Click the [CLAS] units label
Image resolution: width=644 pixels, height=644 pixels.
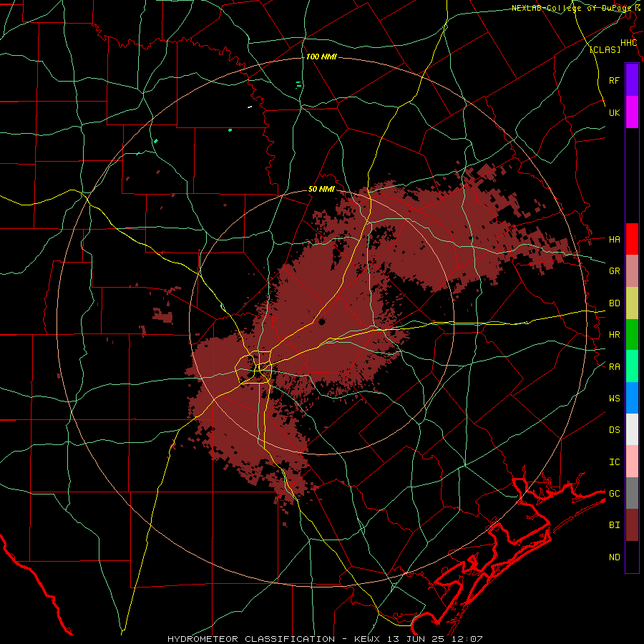pos(605,50)
